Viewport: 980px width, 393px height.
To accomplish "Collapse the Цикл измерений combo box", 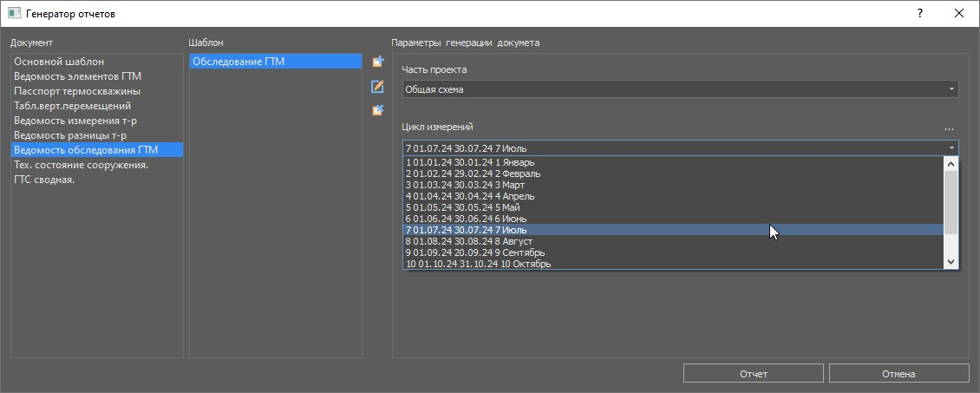I will pyautogui.click(x=951, y=148).
